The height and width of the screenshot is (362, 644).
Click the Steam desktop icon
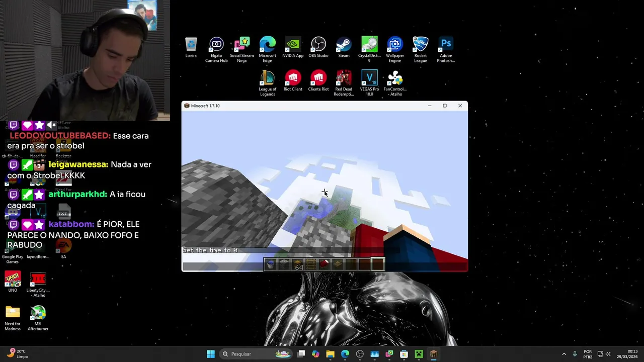click(344, 47)
